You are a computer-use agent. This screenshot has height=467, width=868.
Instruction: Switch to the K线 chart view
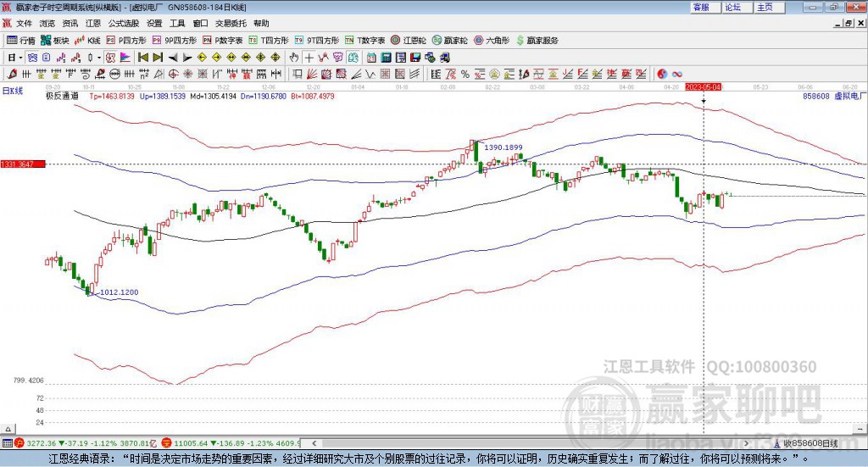click(87, 41)
